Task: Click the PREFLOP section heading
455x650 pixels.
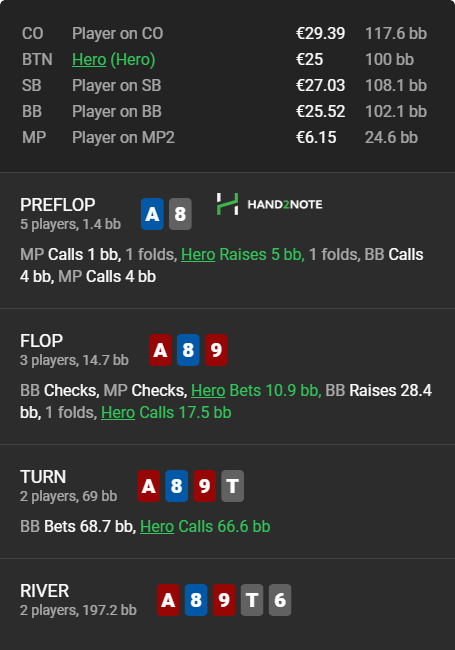Action: (x=58, y=205)
